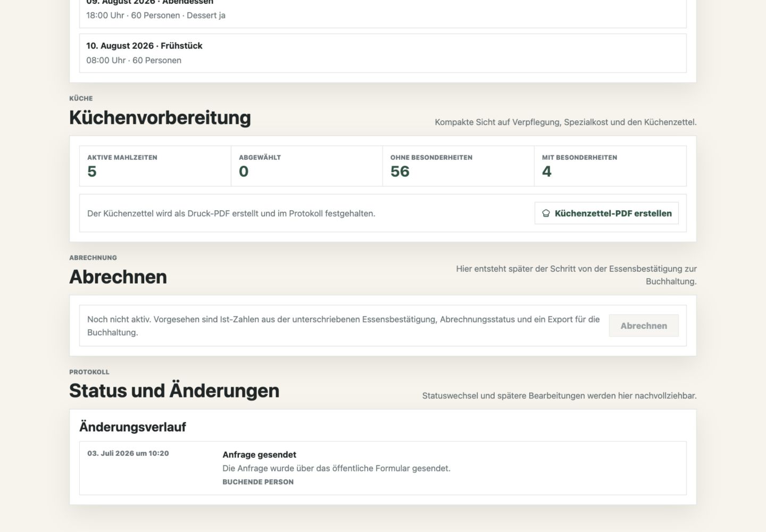Click the Küchenvorbereitung heading
The height and width of the screenshot is (532, 766).
point(160,118)
